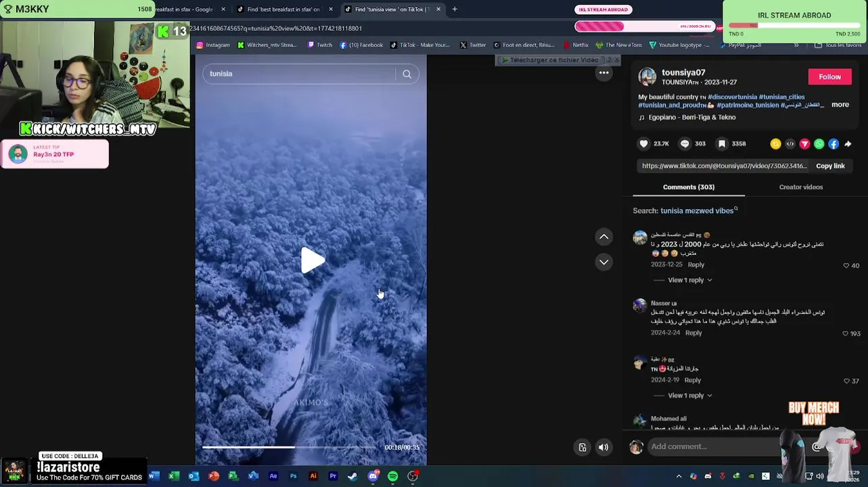Image resolution: width=868 pixels, height=487 pixels.
Task: Click the Copy link button
Action: point(830,166)
